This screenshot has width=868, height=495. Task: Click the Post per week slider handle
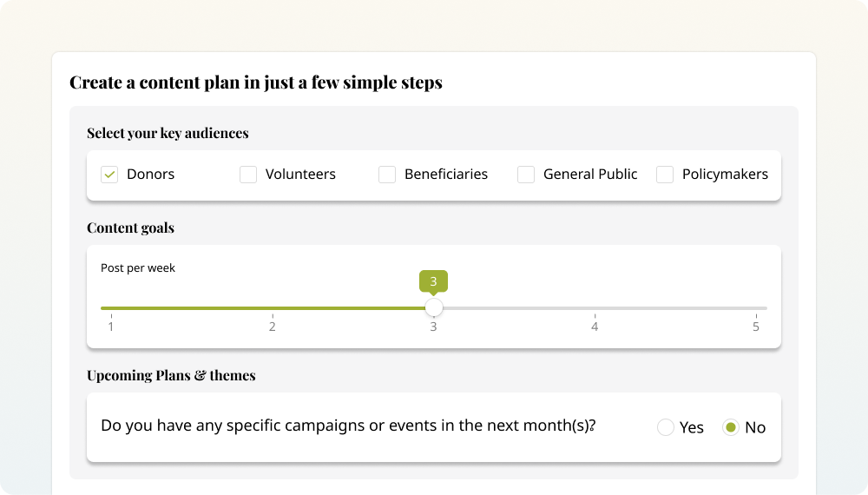(433, 307)
